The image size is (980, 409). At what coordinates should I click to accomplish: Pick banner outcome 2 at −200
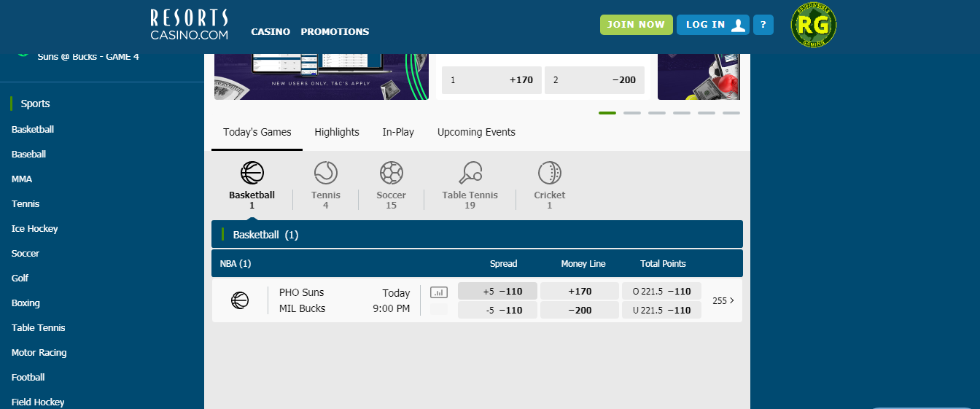tap(594, 80)
